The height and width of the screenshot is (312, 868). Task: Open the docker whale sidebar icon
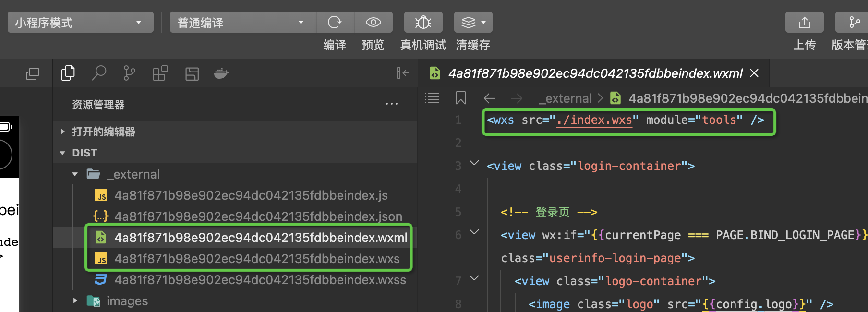221,73
